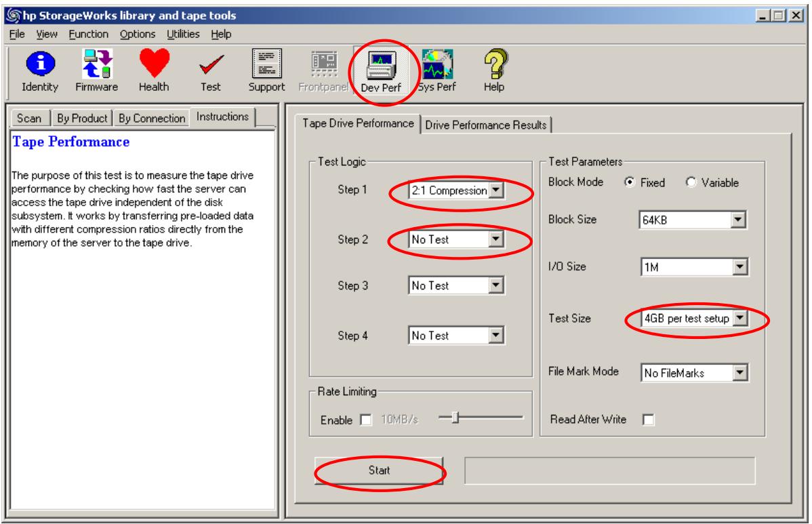This screenshot has height=524, width=812.
Task: Select the Tape Drive Performance tab
Action: tap(358, 123)
